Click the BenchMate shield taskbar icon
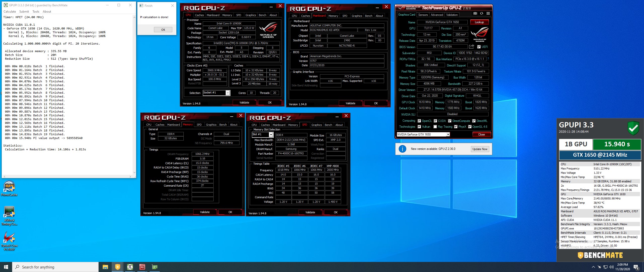This screenshot has width=644, height=272. point(117,267)
